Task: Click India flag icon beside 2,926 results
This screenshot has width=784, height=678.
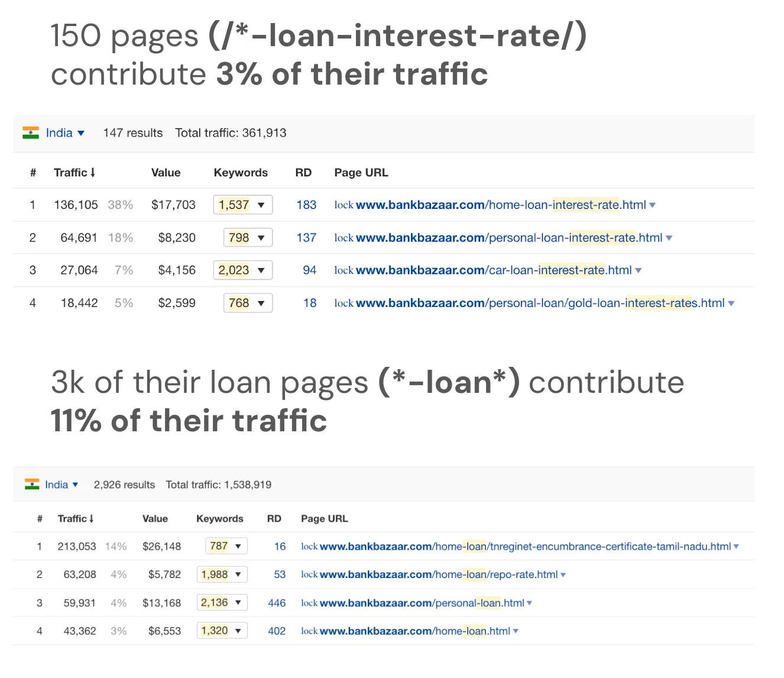Action: coord(32,485)
